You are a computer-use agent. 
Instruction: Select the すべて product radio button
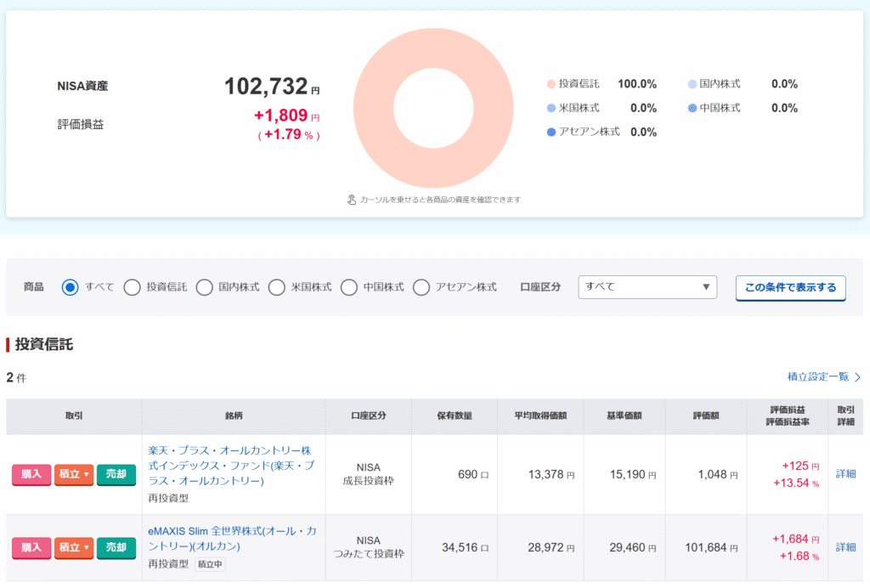(71, 287)
